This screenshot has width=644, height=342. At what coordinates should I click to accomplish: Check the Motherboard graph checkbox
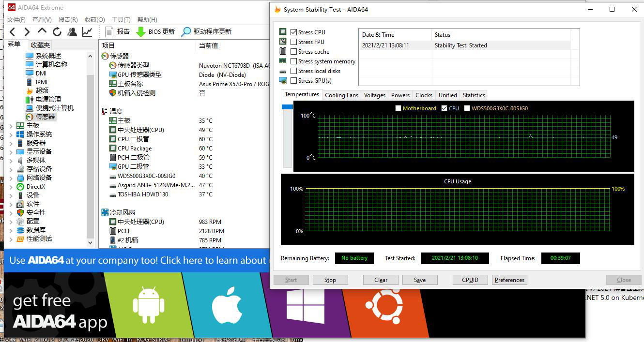coord(398,108)
